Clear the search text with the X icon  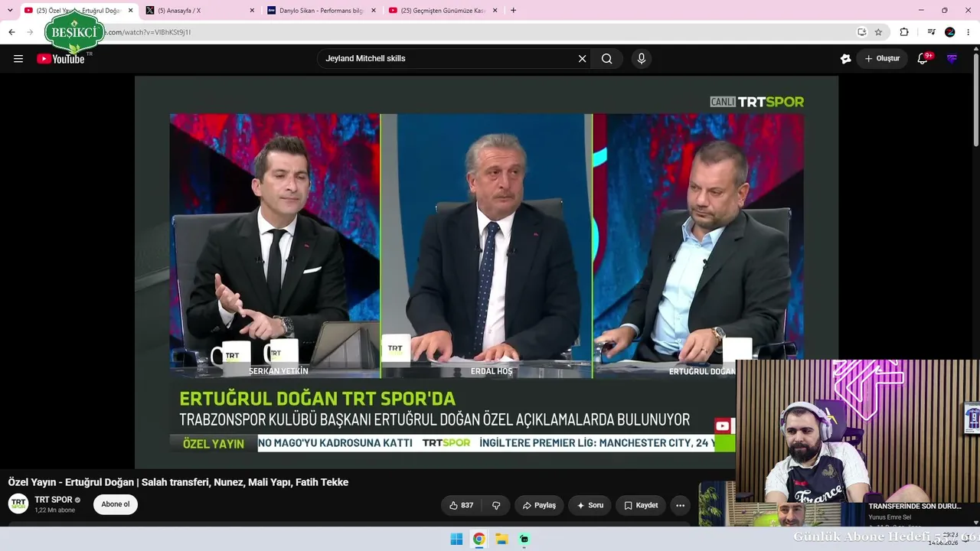click(582, 59)
